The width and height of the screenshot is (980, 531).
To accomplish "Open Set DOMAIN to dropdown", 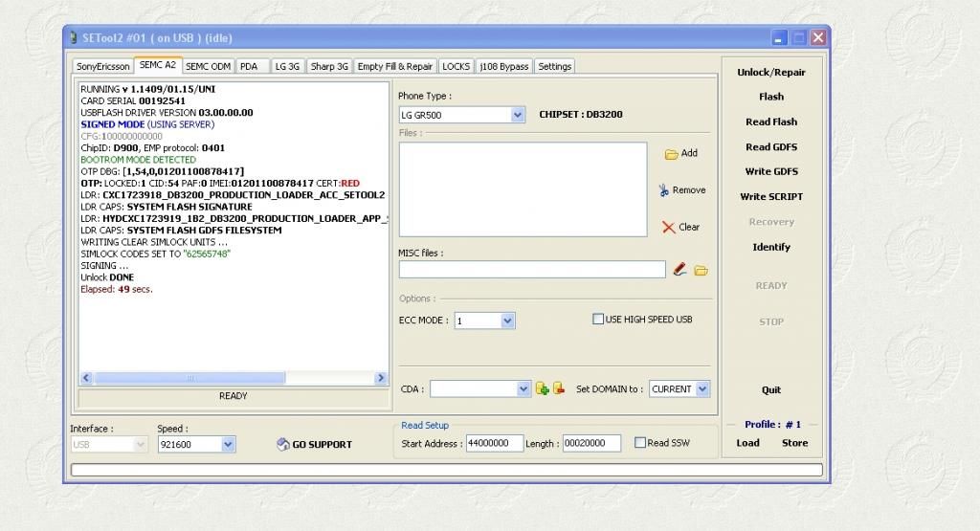I will pyautogui.click(x=702, y=388).
